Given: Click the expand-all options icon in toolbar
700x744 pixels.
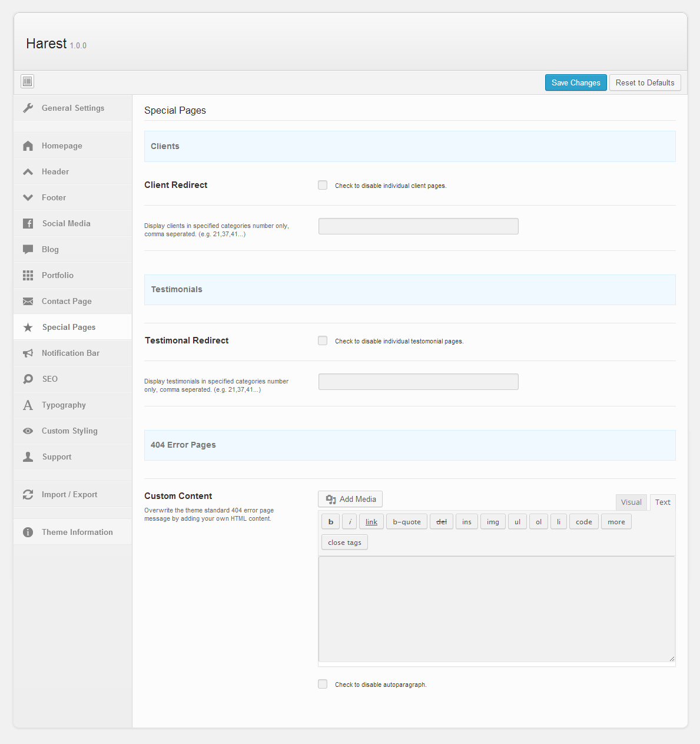Looking at the screenshot, I should click(28, 81).
